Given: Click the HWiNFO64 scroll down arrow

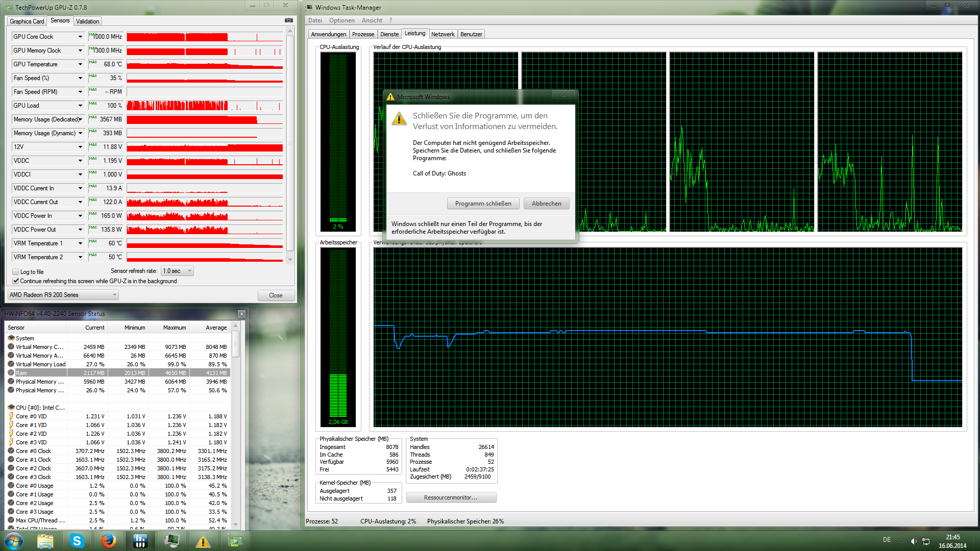Looking at the screenshot, I should pos(235,524).
